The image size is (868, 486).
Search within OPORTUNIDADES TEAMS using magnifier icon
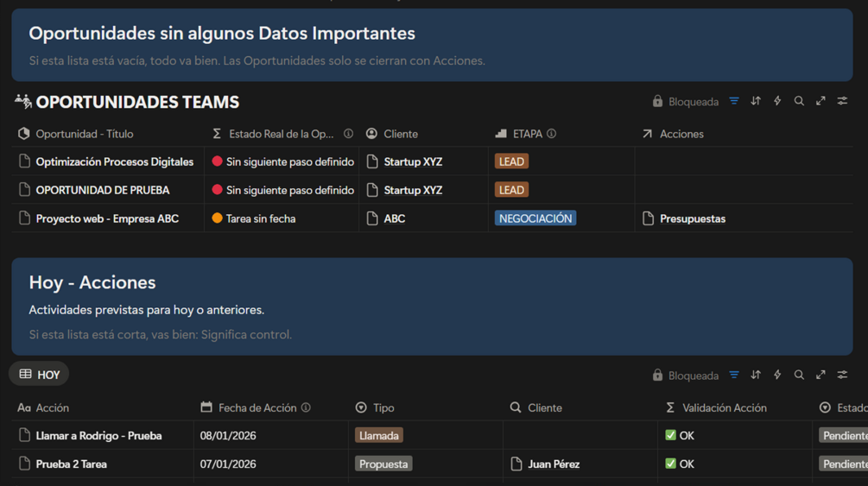point(799,101)
